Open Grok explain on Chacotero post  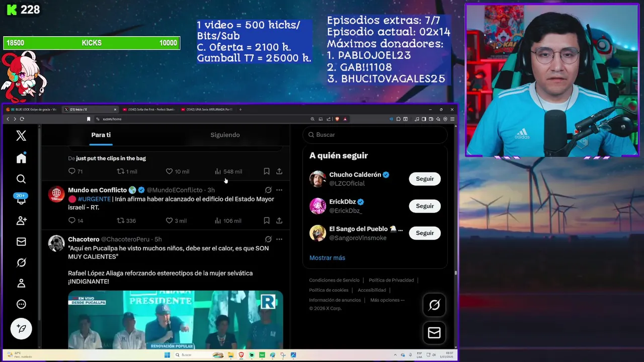(268, 239)
